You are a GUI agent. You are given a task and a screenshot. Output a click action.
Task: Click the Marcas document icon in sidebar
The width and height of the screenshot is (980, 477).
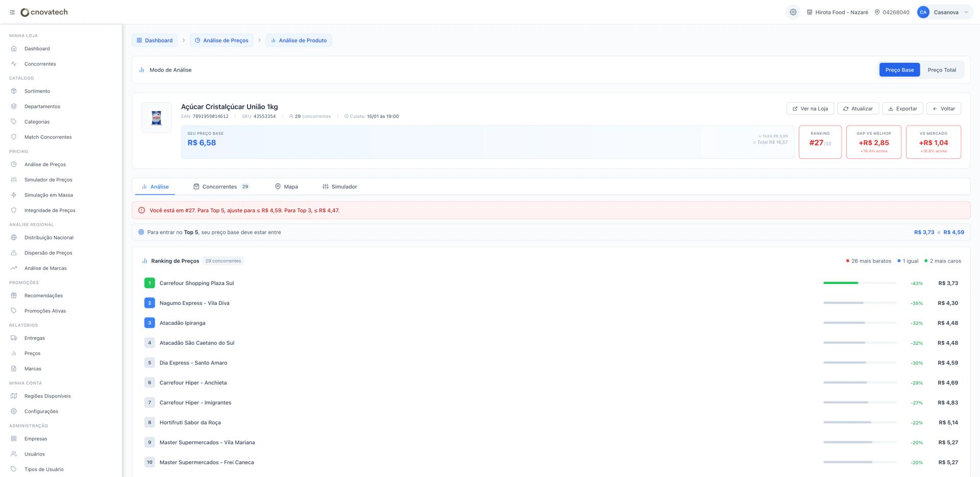pyautogui.click(x=14, y=369)
